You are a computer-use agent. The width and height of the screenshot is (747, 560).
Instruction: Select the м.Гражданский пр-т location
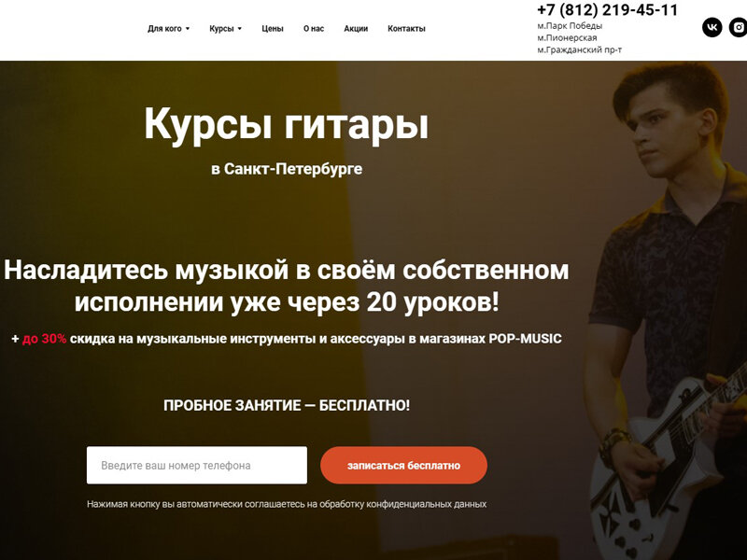click(x=579, y=49)
